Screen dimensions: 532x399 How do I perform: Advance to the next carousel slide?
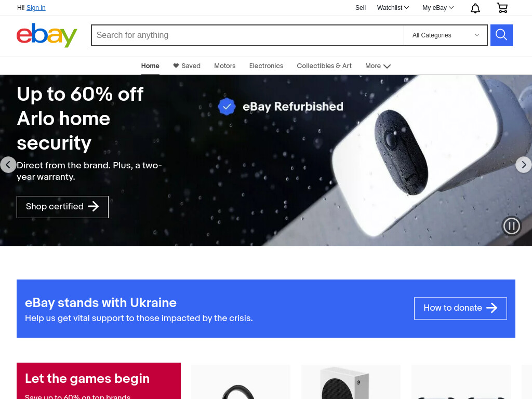click(524, 165)
